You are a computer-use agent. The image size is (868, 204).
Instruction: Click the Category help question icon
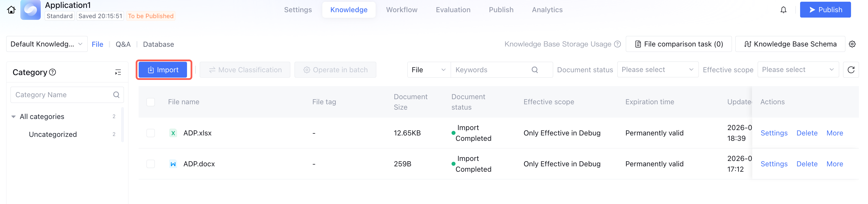tap(53, 72)
